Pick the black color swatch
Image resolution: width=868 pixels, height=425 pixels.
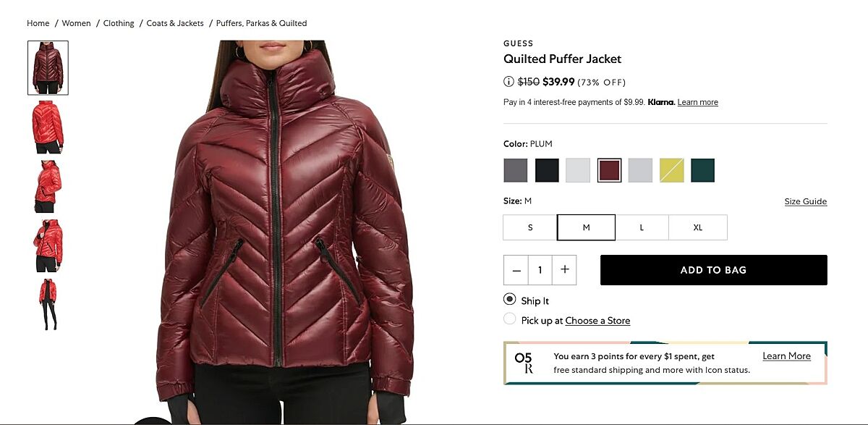point(547,170)
